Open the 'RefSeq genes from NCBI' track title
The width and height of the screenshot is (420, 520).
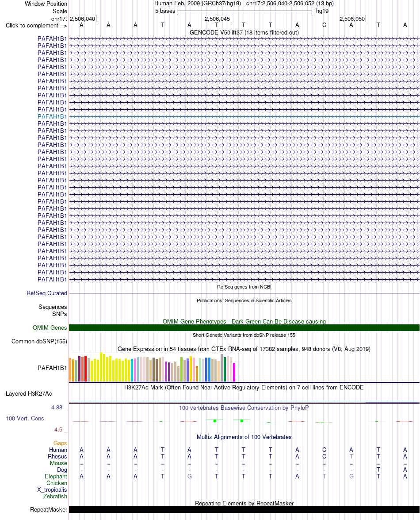pos(244,287)
